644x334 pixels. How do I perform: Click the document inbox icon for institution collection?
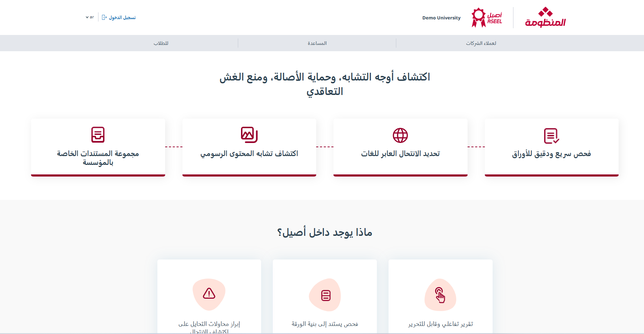(98, 135)
